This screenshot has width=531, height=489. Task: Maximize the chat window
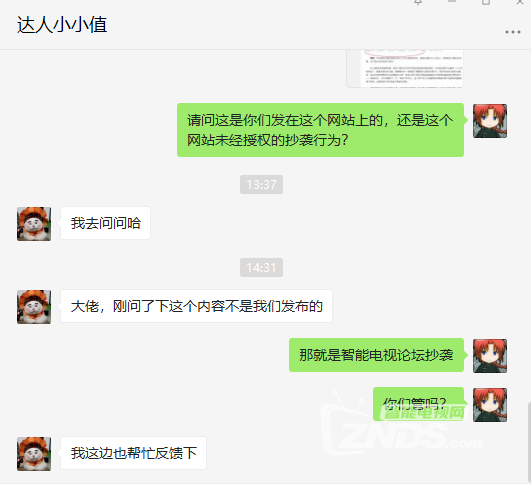[x=486, y=2]
